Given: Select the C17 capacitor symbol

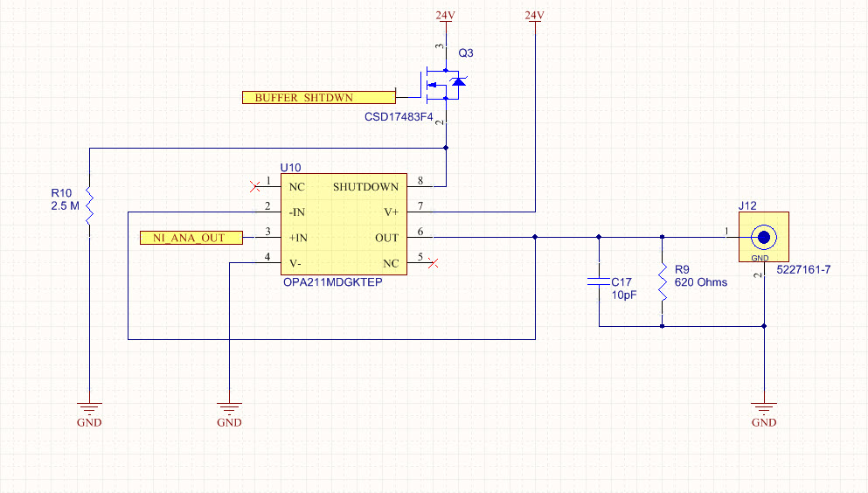Looking at the screenshot, I should point(599,281).
